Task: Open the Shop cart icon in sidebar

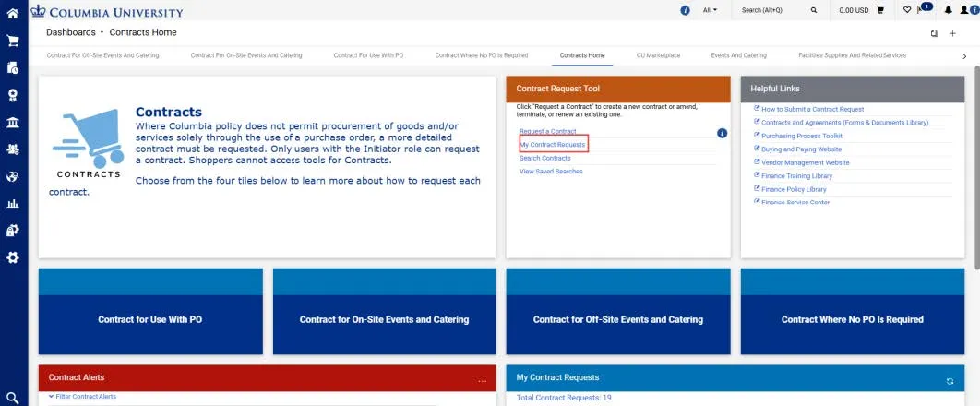Action: click(x=13, y=41)
